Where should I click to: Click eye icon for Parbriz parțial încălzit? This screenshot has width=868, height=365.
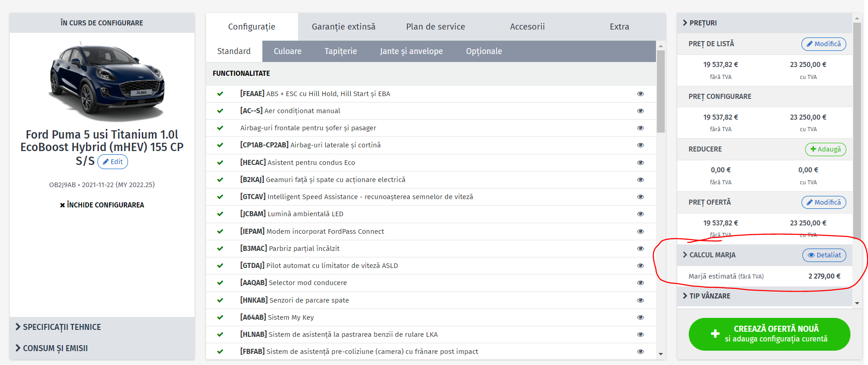(640, 249)
